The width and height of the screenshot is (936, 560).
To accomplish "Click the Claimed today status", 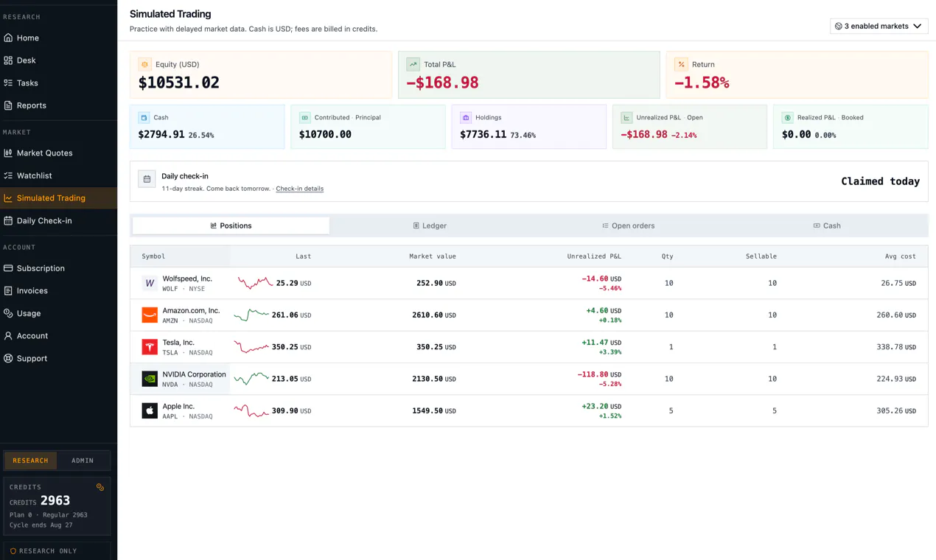I will pyautogui.click(x=880, y=181).
